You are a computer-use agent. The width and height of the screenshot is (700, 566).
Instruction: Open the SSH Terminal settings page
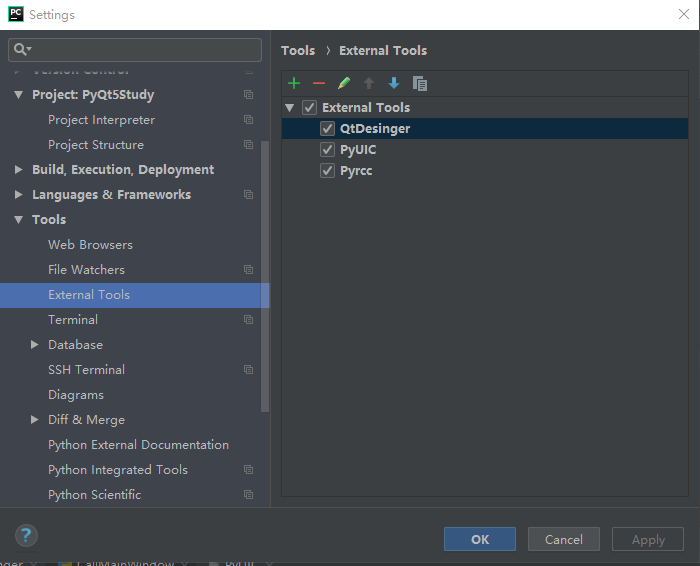point(86,370)
